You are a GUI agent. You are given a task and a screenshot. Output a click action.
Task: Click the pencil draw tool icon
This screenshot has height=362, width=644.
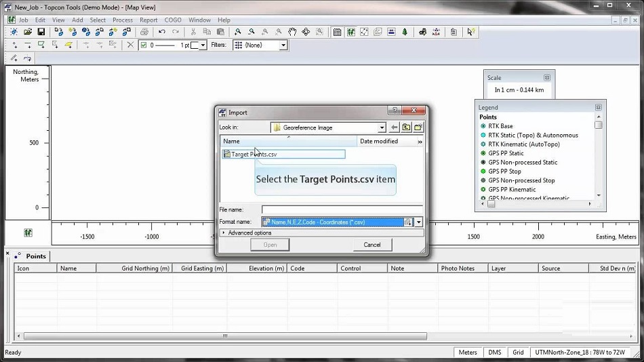coord(14,58)
